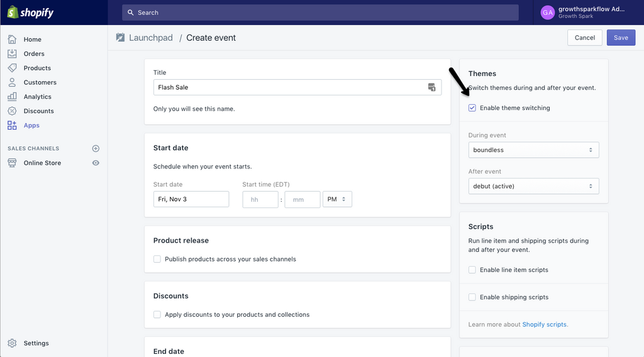Click the Start date input field
Image resolution: width=644 pixels, height=357 pixels.
pos(191,199)
